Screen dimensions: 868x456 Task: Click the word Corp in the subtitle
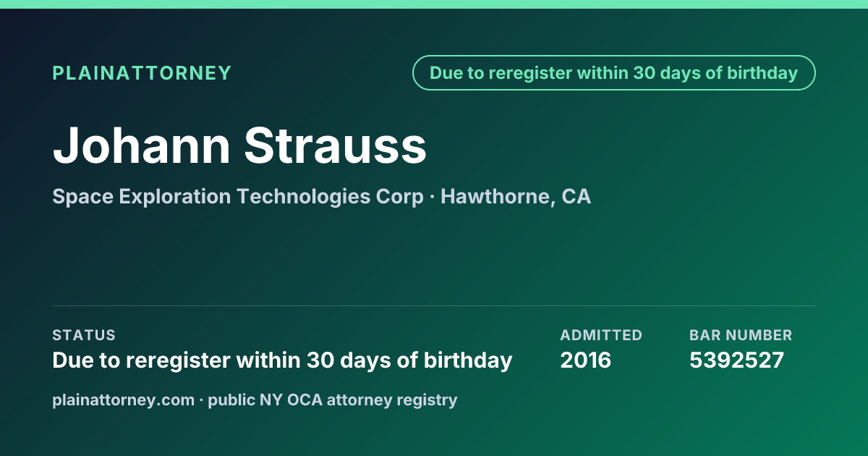(401, 197)
